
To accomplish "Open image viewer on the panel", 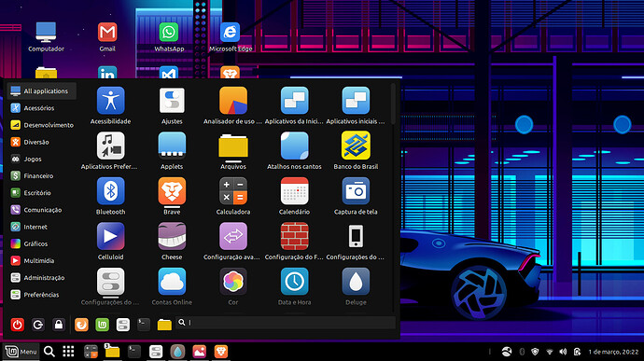I will pos(199,352).
